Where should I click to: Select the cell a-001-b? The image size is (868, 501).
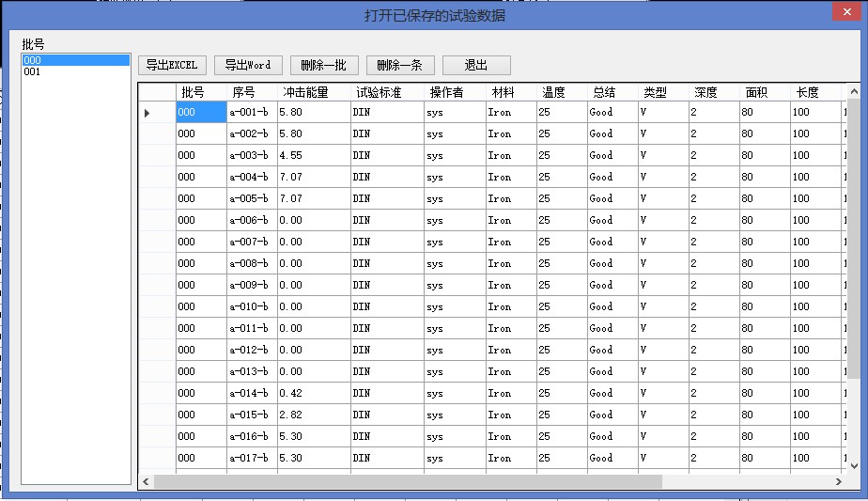[252, 112]
